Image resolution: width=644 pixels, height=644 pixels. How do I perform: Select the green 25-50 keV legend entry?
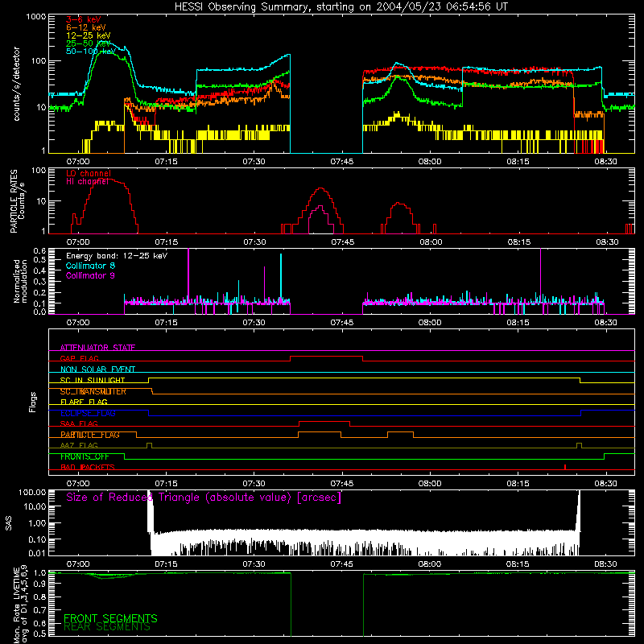pyautogui.click(x=89, y=43)
